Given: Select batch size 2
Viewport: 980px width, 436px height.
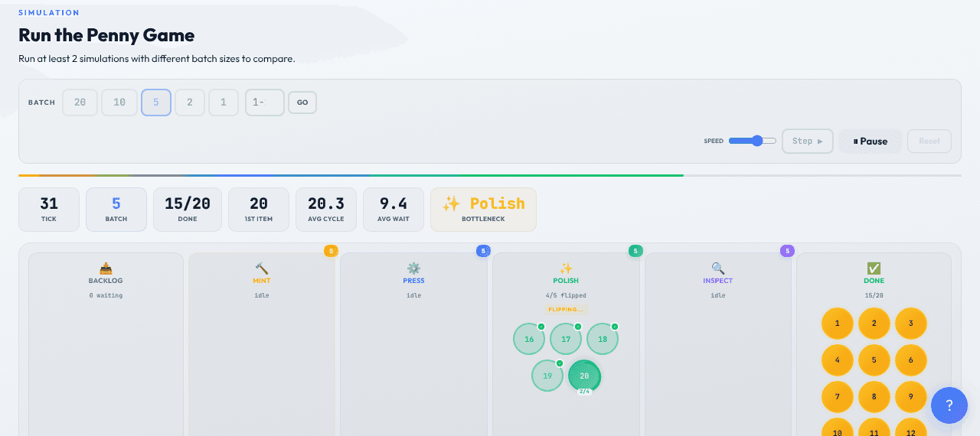Looking at the screenshot, I should (x=190, y=102).
